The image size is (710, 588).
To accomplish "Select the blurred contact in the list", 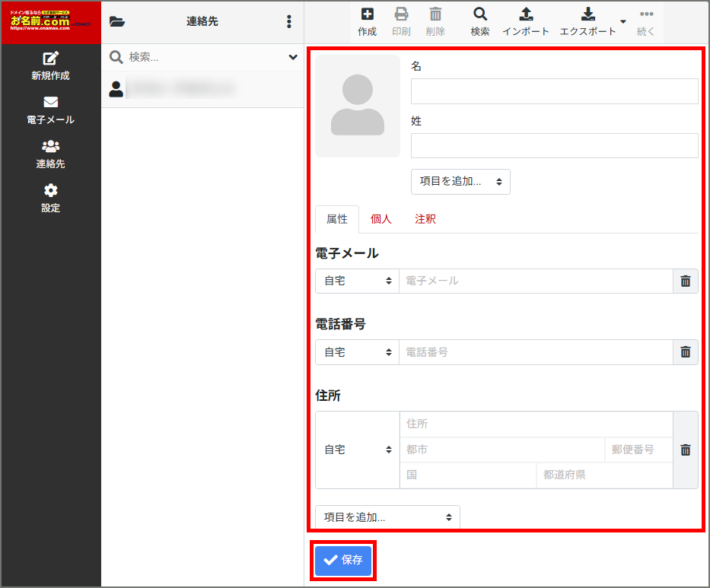I will (202, 89).
